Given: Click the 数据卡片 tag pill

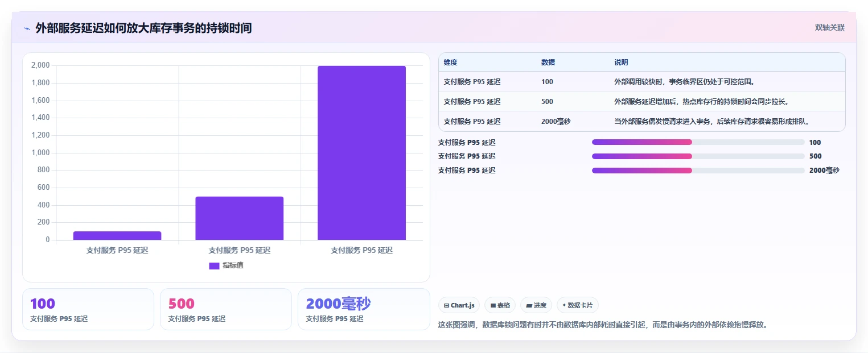Looking at the screenshot, I should coord(577,305).
